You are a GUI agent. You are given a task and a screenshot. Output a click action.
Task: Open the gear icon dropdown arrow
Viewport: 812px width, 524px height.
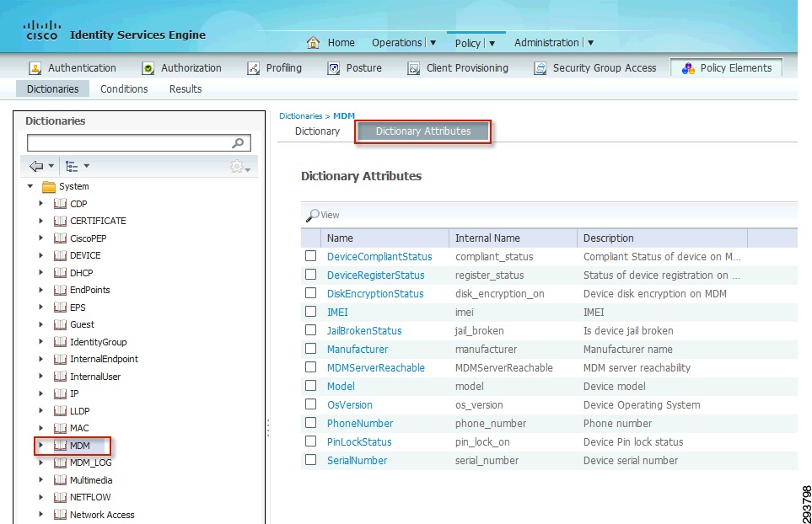(248, 169)
